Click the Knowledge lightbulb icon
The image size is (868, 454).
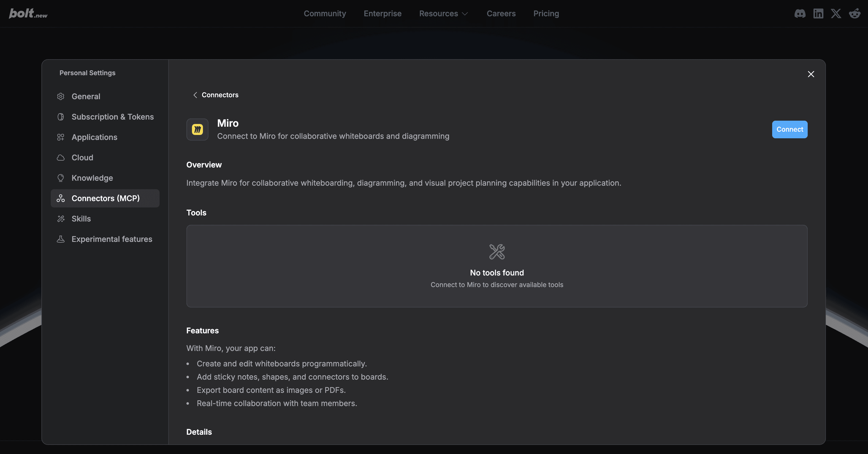pyautogui.click(x=61, y=178)
